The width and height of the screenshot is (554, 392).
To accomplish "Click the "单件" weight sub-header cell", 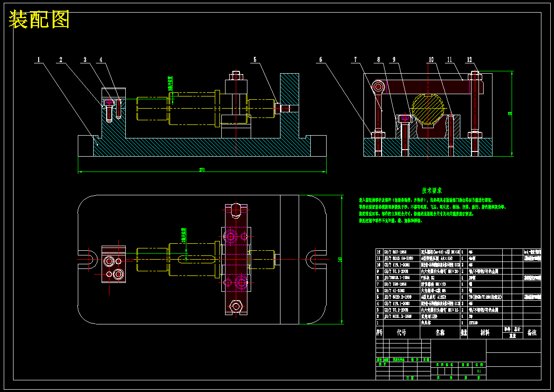I will (507, 330).
